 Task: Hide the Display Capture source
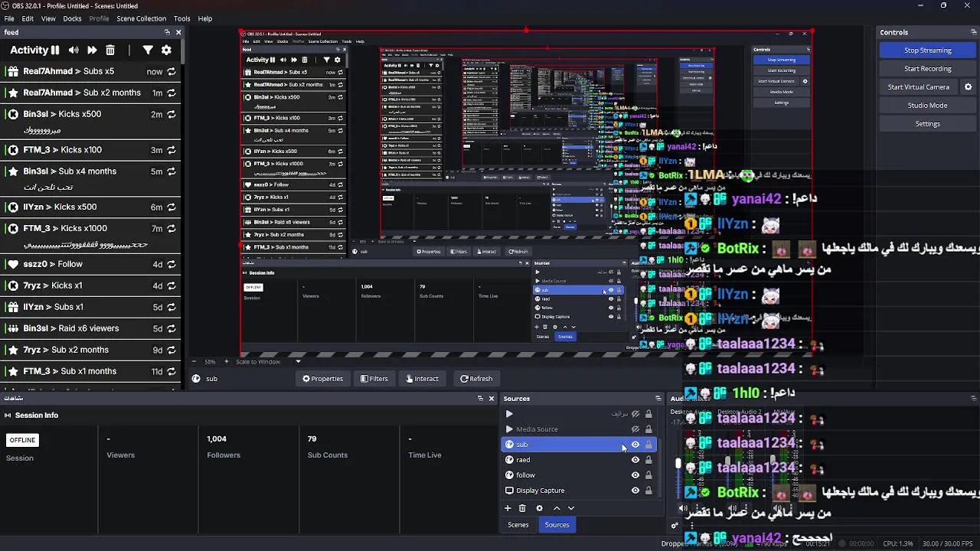(x=635, y=491)
